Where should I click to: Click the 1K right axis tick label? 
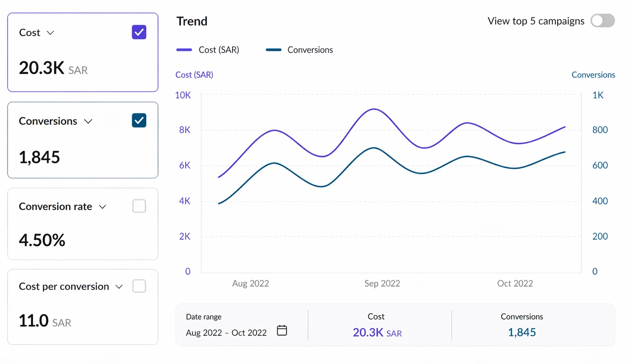pyautogui.click(x=598, y=95)
